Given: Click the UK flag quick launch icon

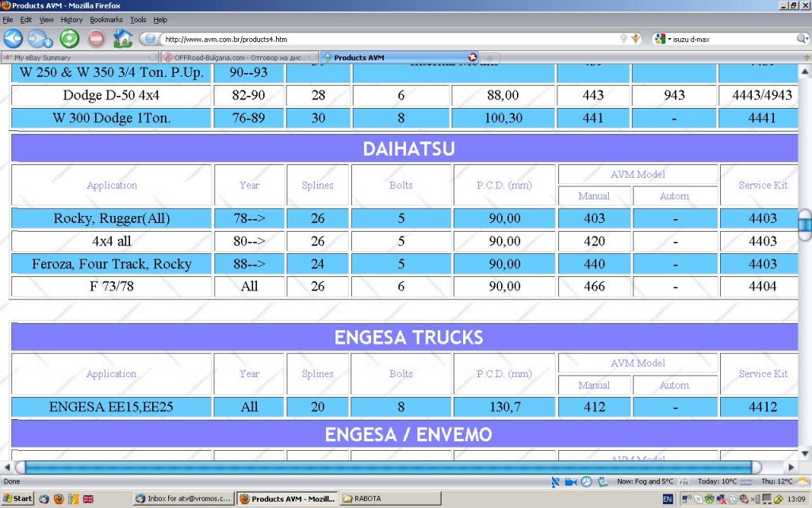Looking at the screenshot, I should pyautogui.click(x=88, y=498).
